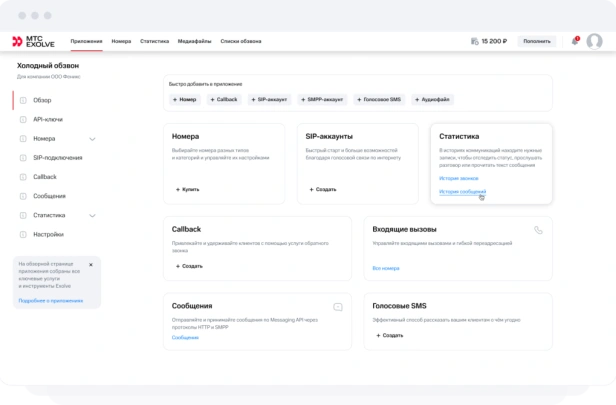Click the notification bell icon
This screenshot has width=616, height=405.
pyautogui.click(x=575, y=41)
